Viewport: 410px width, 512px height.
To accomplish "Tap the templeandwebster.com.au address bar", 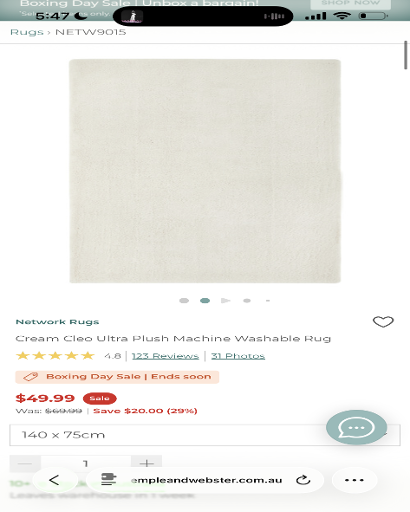I will (x=207, y=480).
